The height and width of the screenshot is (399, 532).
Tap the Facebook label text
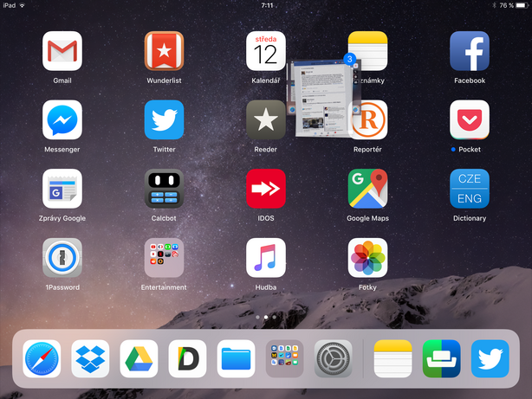(470, 80)
